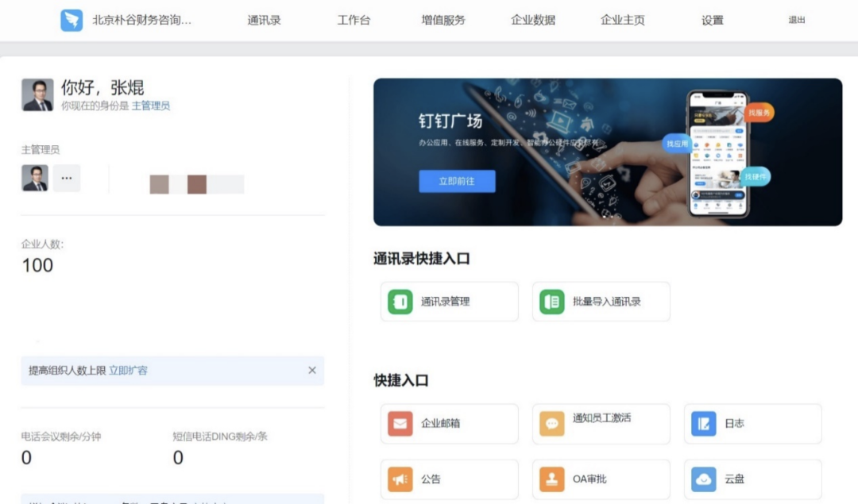
Task: Open 通知员工激活 label
Action: pyautogui.click(x=602, y=418)
